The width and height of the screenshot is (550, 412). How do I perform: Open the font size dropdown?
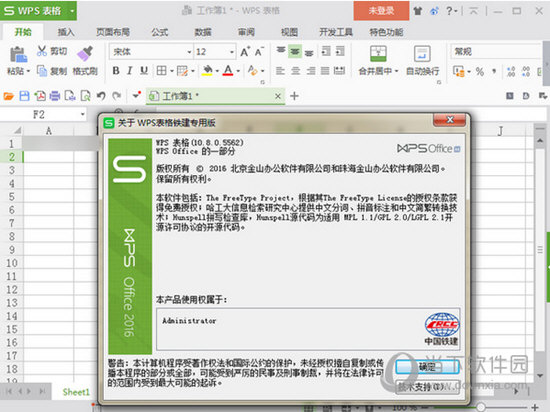point(232,52)
